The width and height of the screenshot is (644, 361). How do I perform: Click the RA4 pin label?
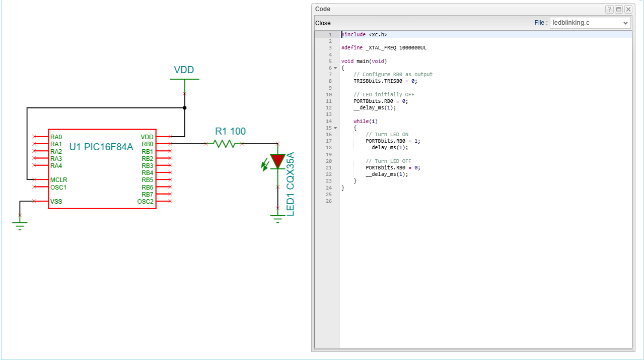tap(56, 166)
